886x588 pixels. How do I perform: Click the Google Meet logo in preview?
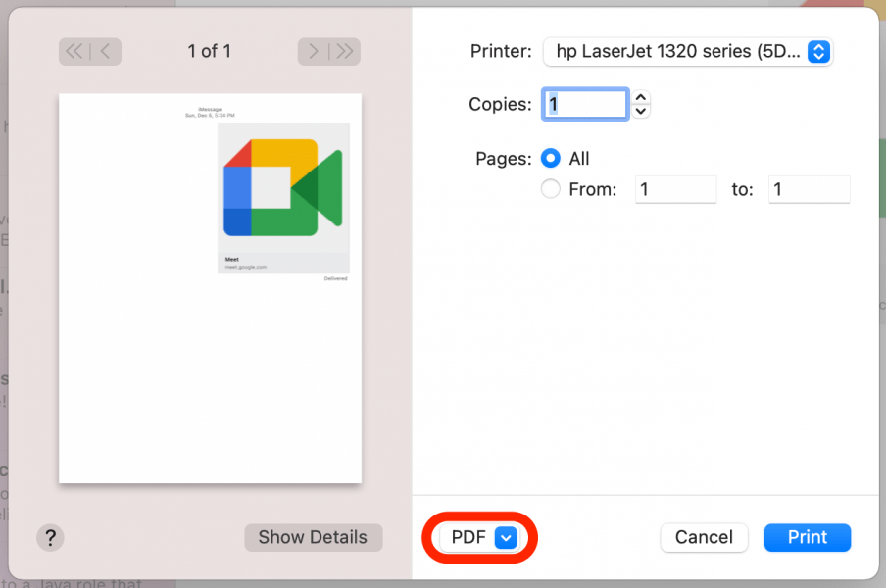(x=282, y=188)
